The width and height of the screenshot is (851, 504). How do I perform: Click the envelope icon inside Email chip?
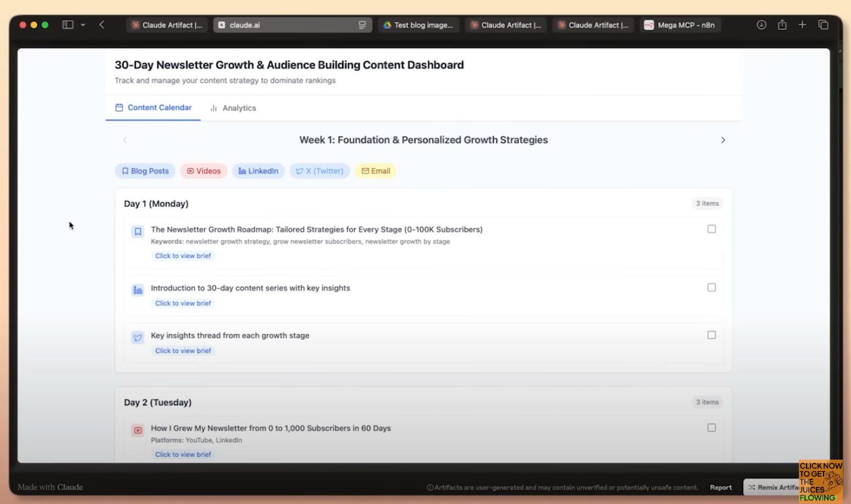coord(365,171)
